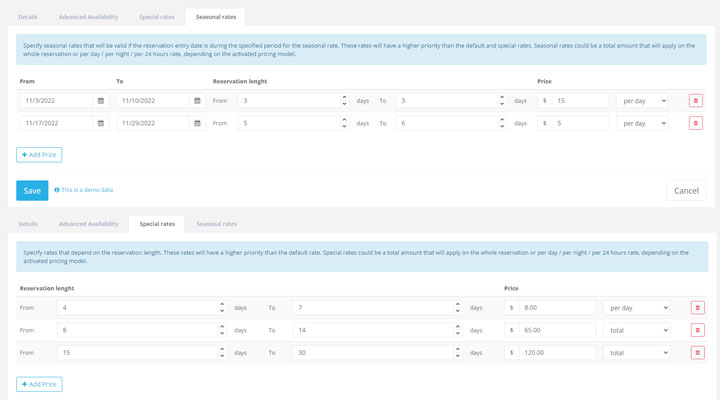Open the Seasonal rates tab in bottom panel

216,224
